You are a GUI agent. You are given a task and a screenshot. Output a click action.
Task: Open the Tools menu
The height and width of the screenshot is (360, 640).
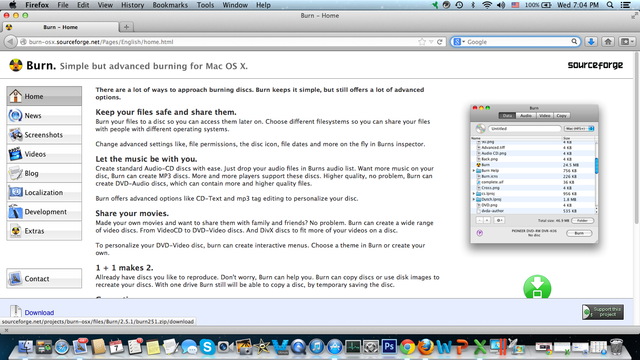[x=205, y=5]
